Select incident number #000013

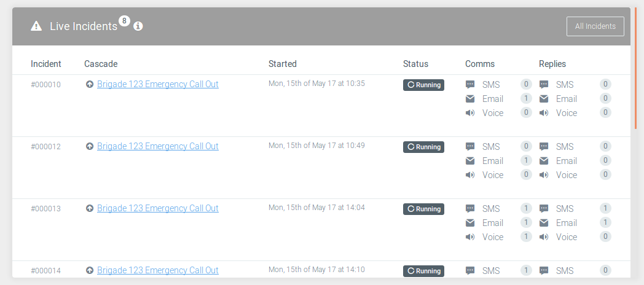point(46,209)
